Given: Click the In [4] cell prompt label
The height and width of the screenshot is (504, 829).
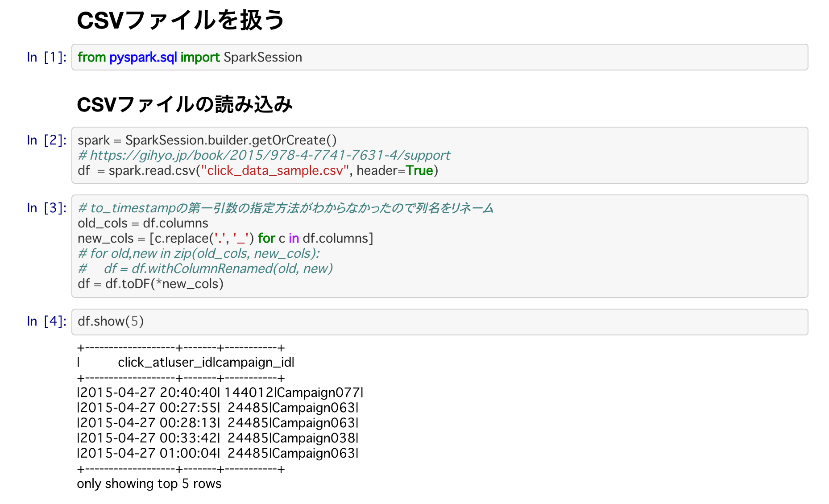Looking at the screenshot, I should [46, 321].
